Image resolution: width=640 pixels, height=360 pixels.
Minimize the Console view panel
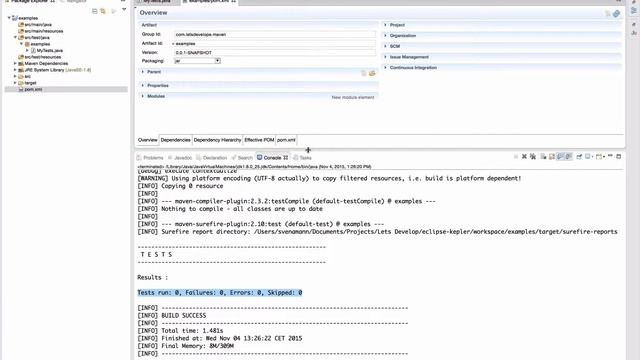611,156
